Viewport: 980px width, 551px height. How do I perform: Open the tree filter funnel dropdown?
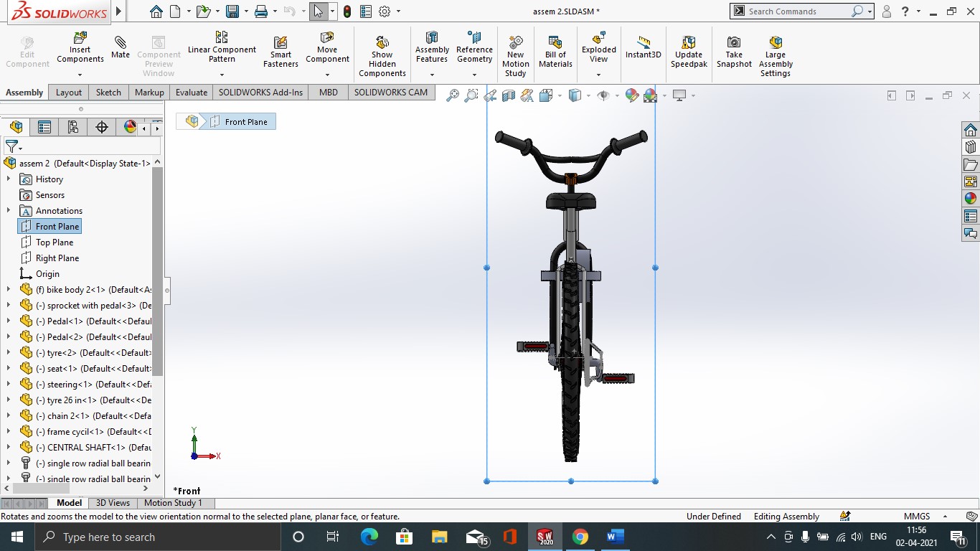tap(14, 146)
